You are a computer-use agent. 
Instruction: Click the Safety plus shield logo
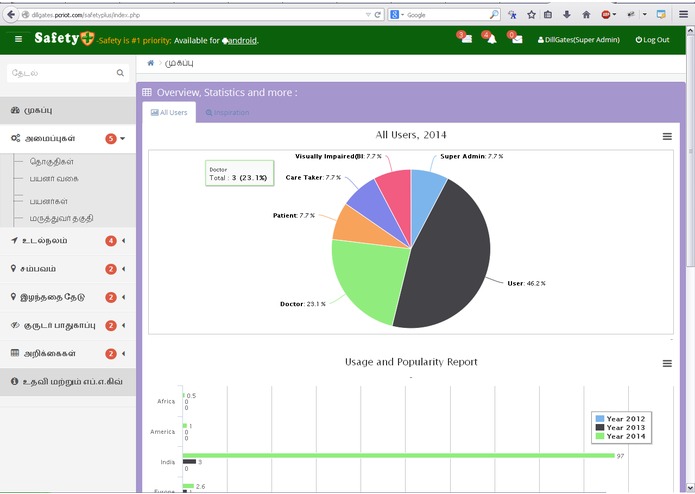point(87,39)
